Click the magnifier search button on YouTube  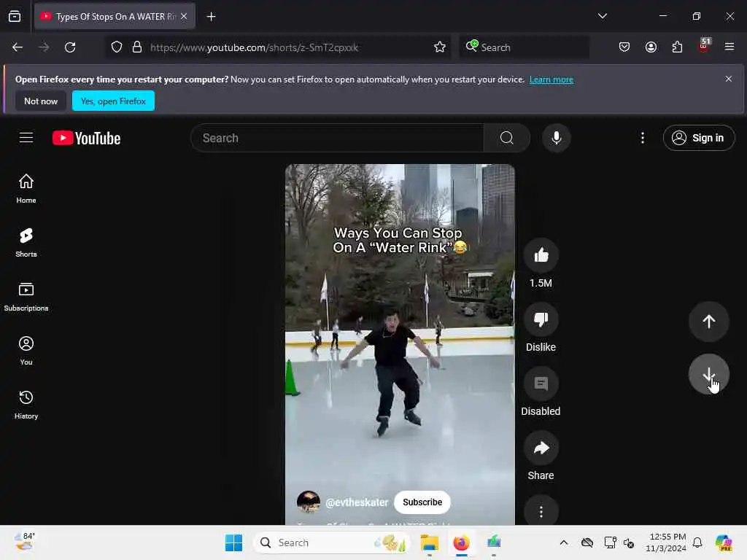tap(506, 138)
